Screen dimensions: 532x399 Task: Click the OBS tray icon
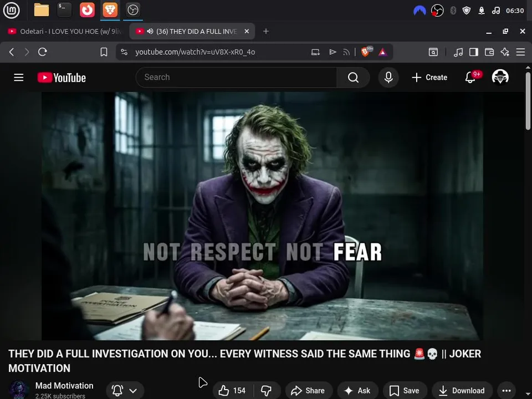(x=437, y=11)
